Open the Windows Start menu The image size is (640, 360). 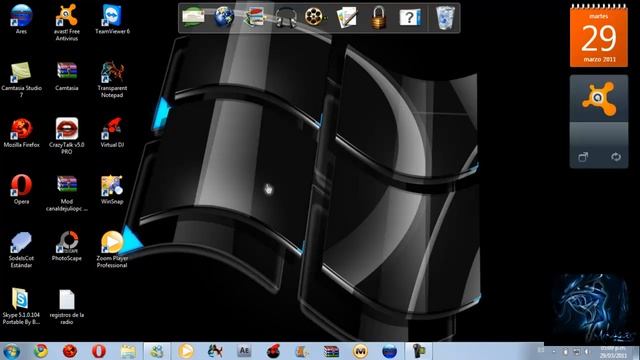[x=11, y=351]
